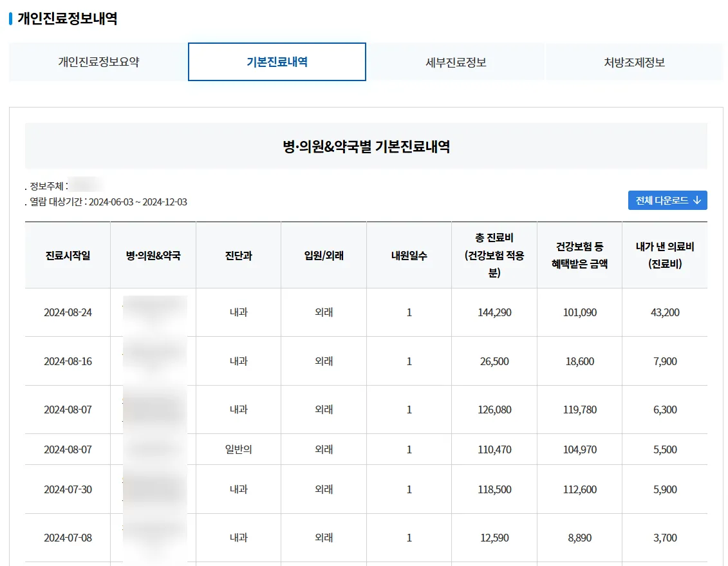Switch to the 세부진료정보 tab
This screenshot has height=566, width=728.
(x=456, y=62)
